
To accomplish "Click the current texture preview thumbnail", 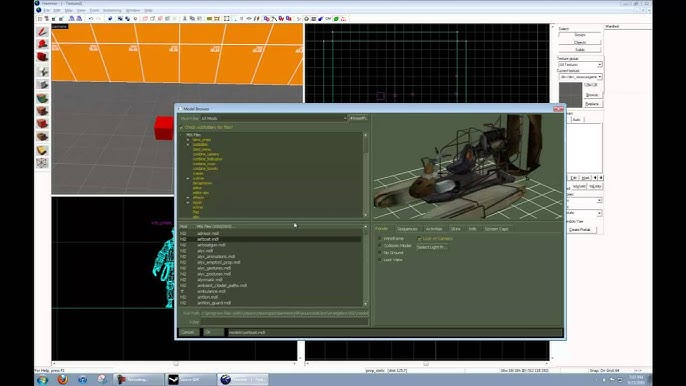I will click(570, 95).
